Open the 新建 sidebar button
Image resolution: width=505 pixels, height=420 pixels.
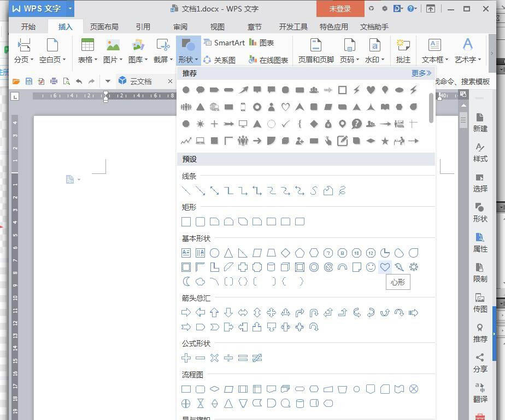click(x=480, y=123)
